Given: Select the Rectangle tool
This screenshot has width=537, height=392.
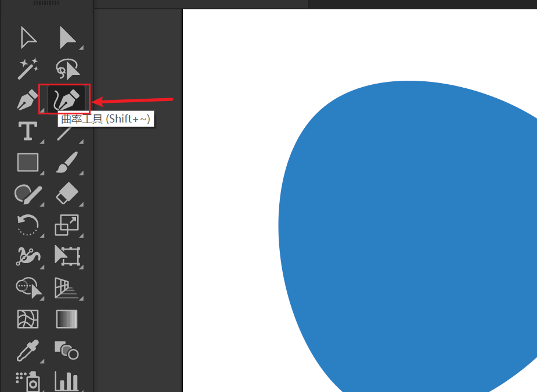Looking at the screenshot, I should click(x=28, y=162).
